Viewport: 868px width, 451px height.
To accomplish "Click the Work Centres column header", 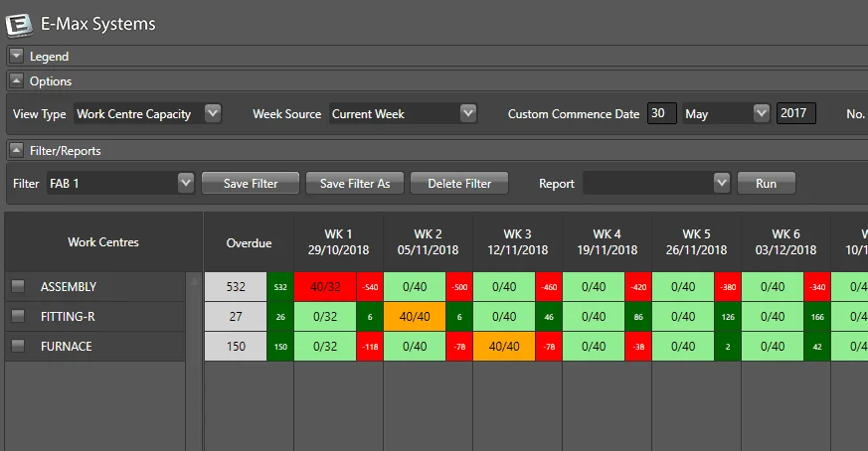I will tap(103, 241).
